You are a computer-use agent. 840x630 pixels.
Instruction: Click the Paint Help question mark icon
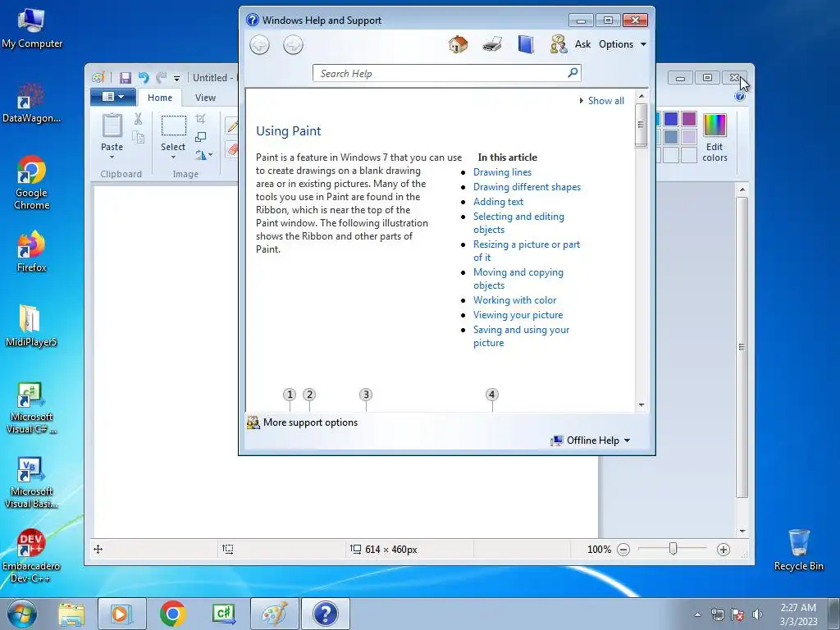point(740,97)
